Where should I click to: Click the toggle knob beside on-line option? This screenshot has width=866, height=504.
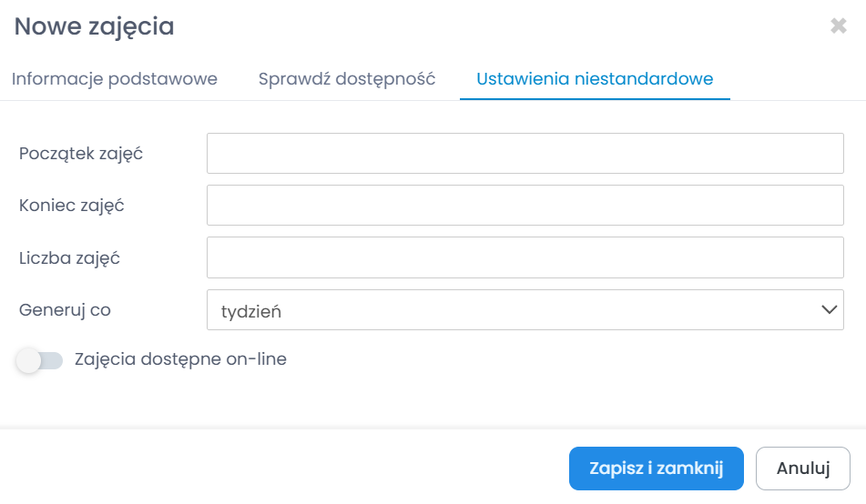point(29,361)
